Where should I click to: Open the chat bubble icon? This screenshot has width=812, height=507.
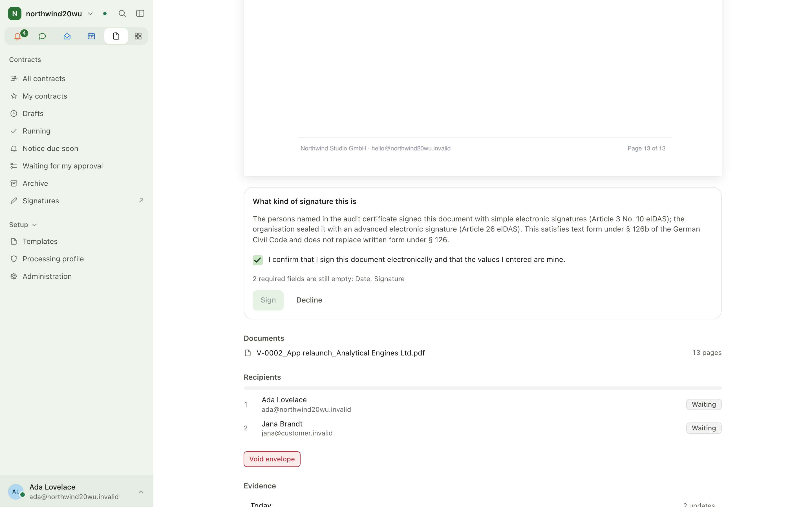click(42, 36)
